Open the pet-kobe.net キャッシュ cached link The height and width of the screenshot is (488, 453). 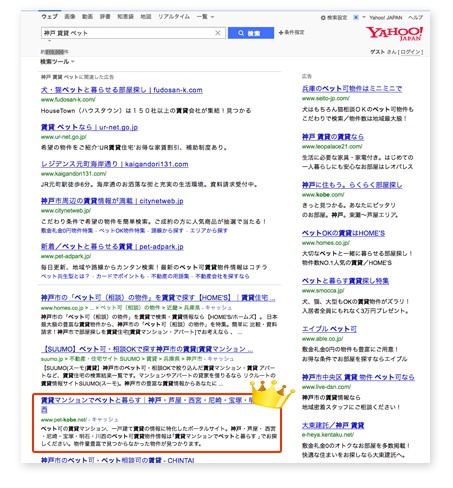(105, 420)
